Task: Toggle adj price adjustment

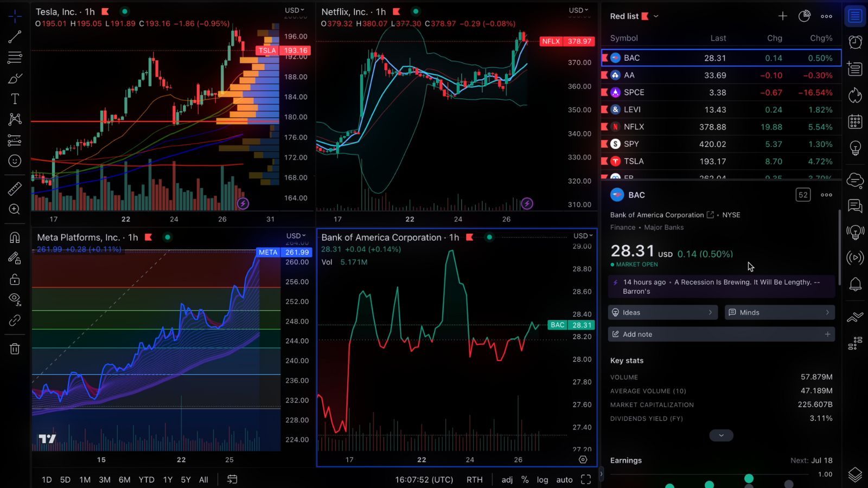Action: point(507,479)
